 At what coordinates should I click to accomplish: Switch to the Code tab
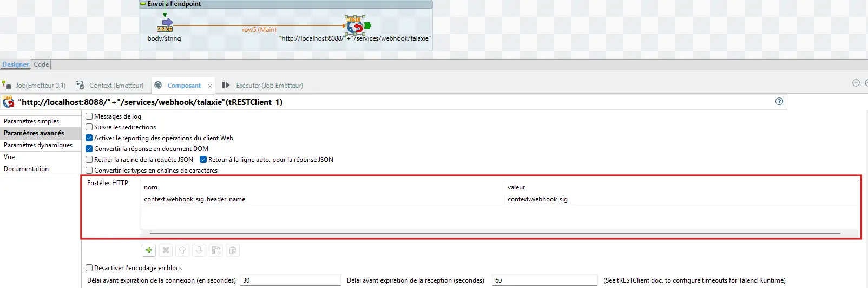coord(41,64)
